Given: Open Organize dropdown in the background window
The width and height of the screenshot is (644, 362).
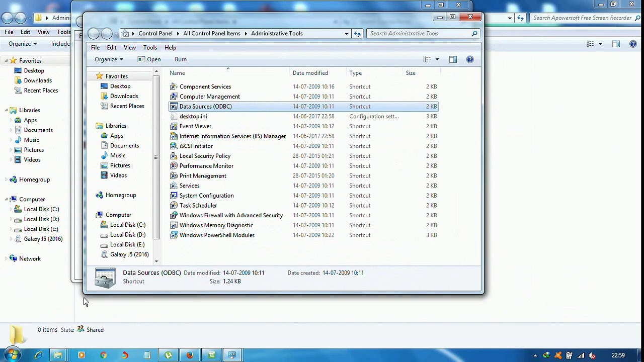Looking at the screenshot, I should pyautogui.click(x=23, y=44).
